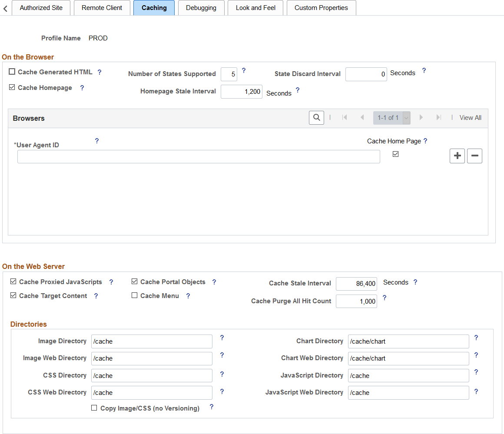
Task: Uncheck Cache Homepage checkbox
Action: coord(12,87)
